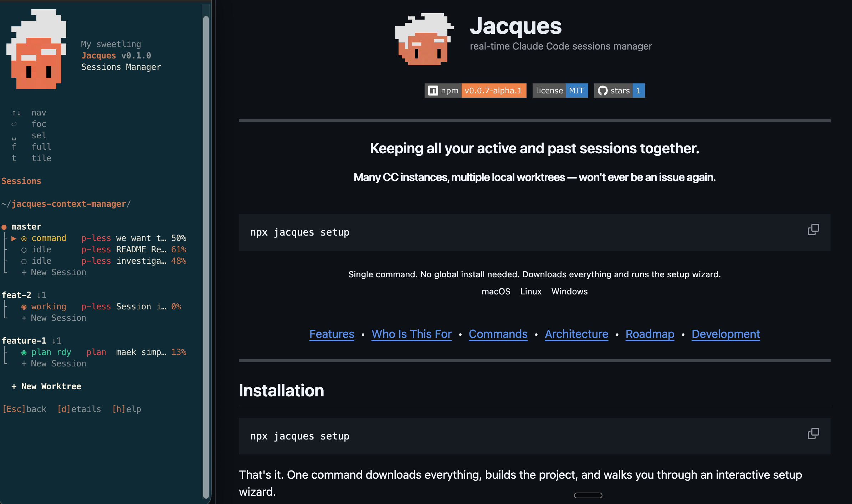The width and height of the screenshot is (852, 504).
Task: Click the active-session arrow marker beside command
Action: pos(14,238)
